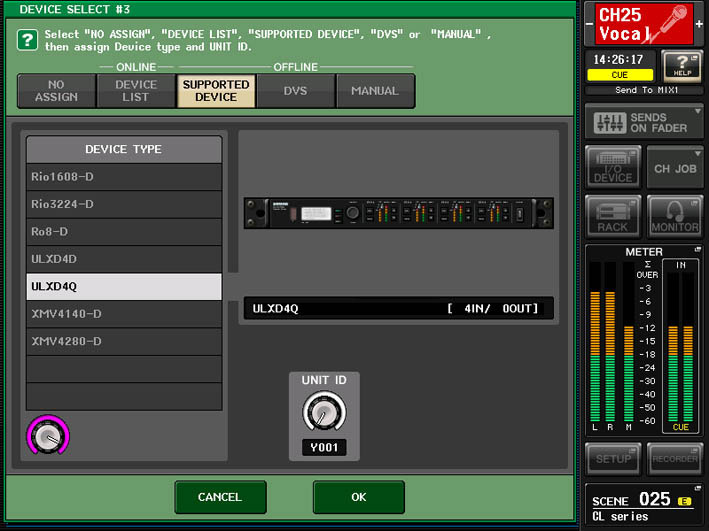Click the UNIT ID knob
Screen dimensions: 709x531
(x=324, y=412)
